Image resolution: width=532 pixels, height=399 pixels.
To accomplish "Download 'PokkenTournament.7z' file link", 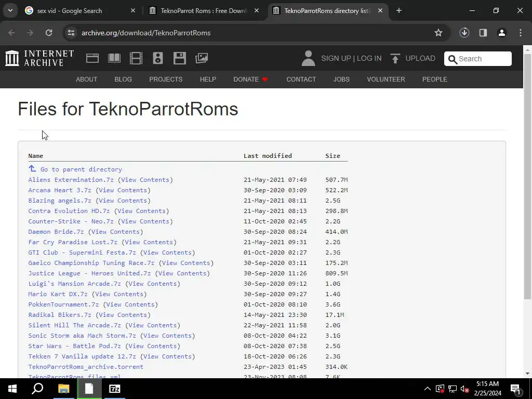I will (x=63, y=304).
